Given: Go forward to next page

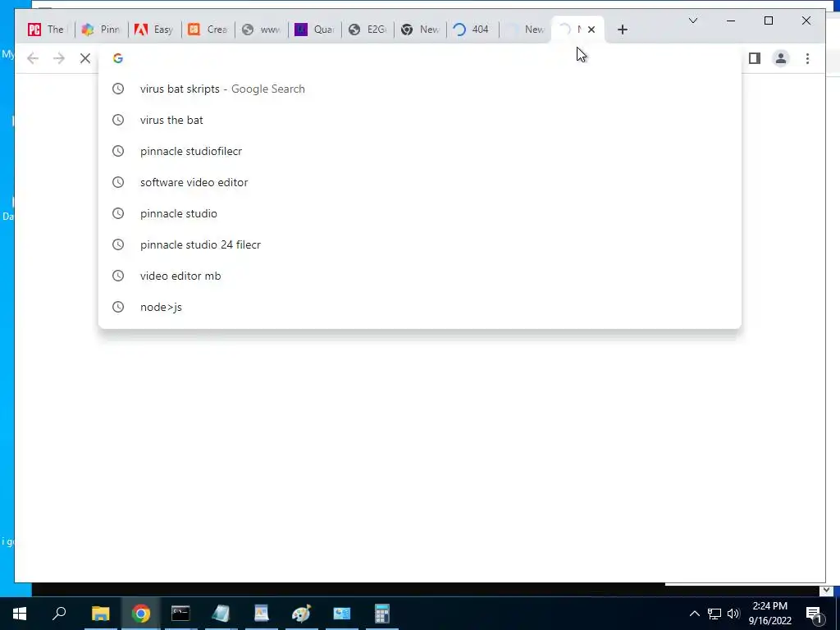Looking at the screenshot, I should [x=59, y=58].
